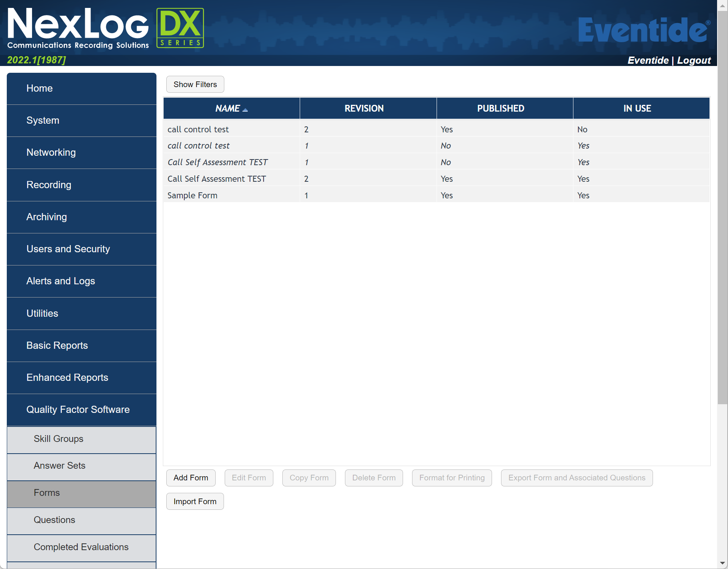Image resolution: width=728 pixels, height=569 pixels.
Task: Click Export Form and Associated Questions
Action: (x=576, y=478)
